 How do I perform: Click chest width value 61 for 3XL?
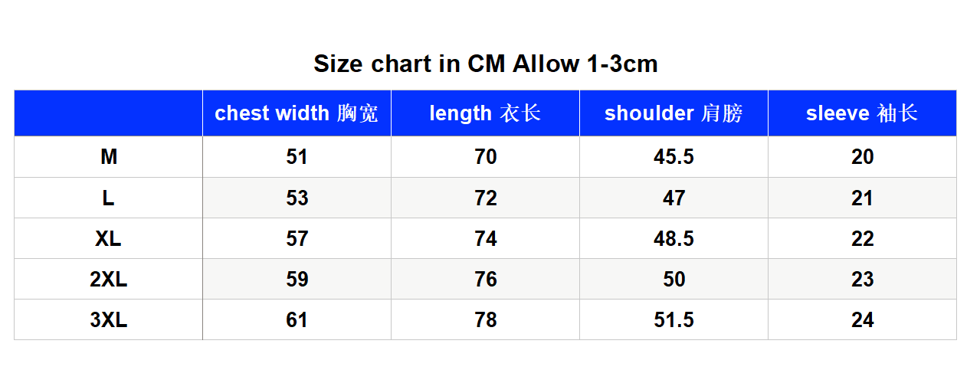297,320
